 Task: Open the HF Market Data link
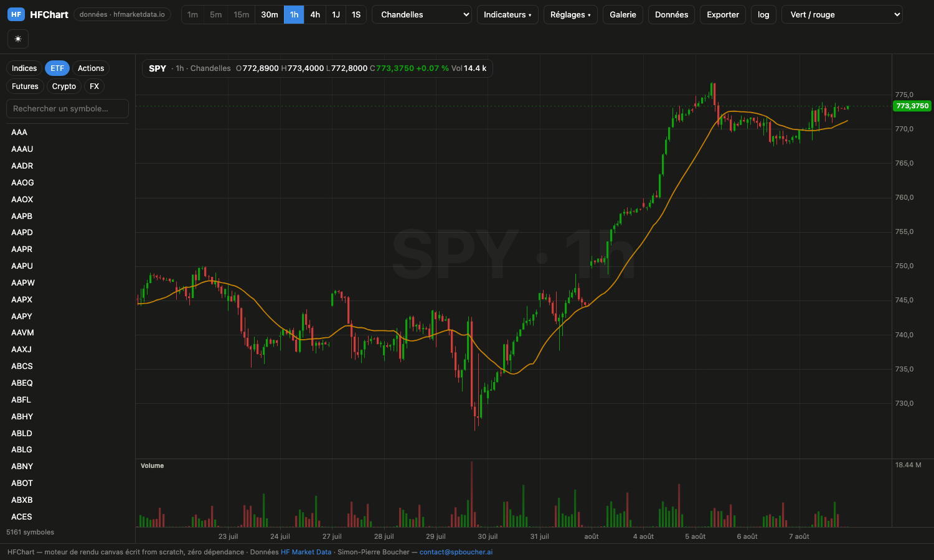pyautogui.click(x=306, y=552)
